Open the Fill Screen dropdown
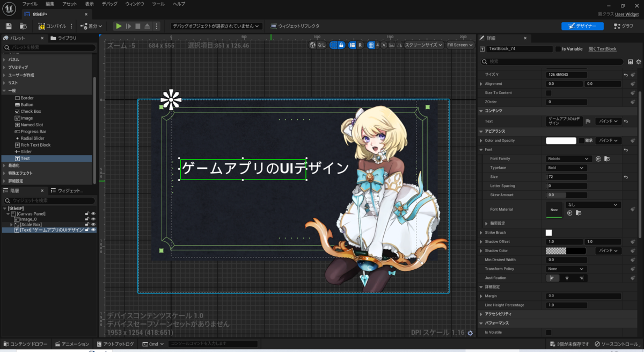 click(460, 45)
